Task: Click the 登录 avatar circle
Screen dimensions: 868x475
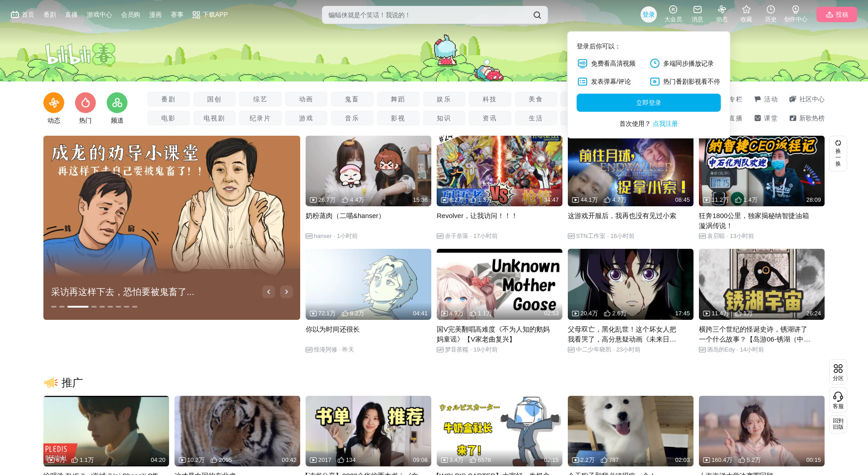Action: coord(648,14)
